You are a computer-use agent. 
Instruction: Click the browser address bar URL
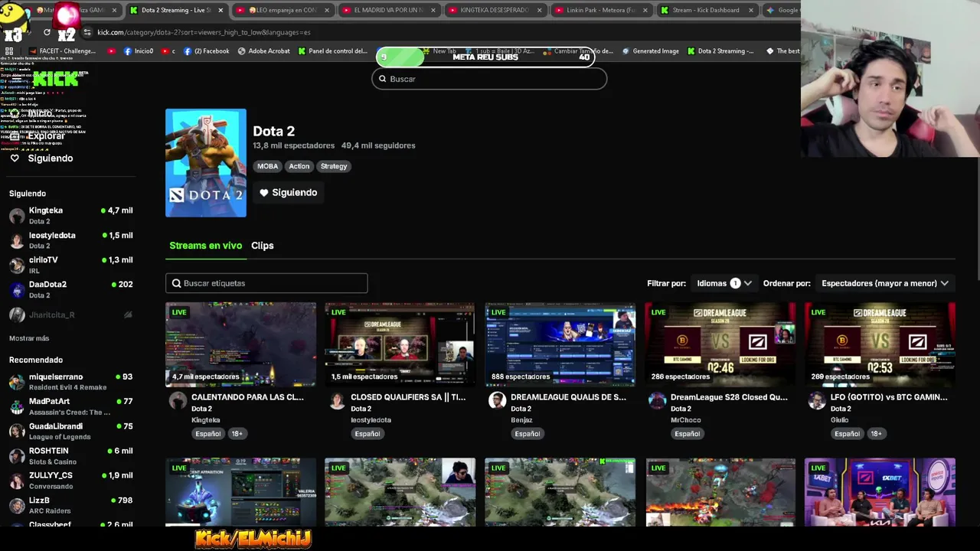(204, 32)
